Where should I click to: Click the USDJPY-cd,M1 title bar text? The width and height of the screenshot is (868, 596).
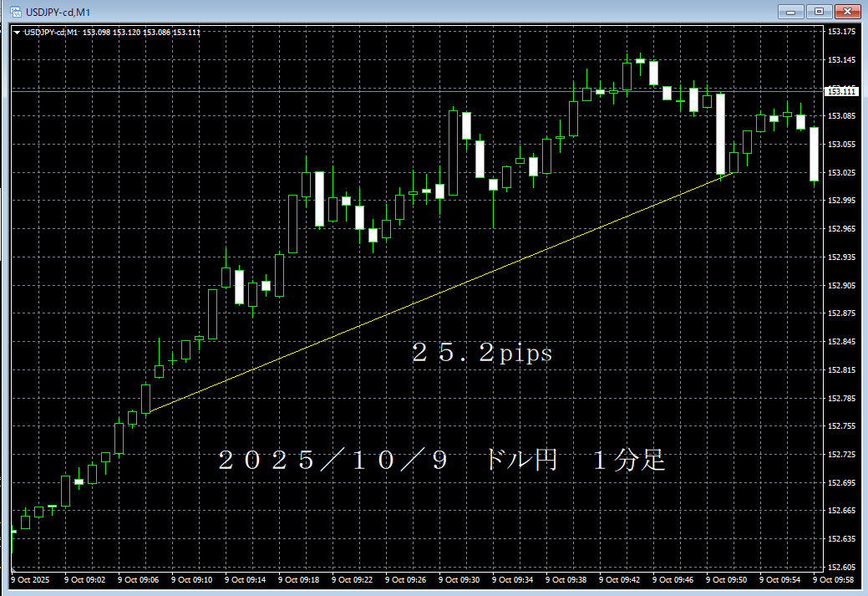pyautogui.click(x=57, y=12)
